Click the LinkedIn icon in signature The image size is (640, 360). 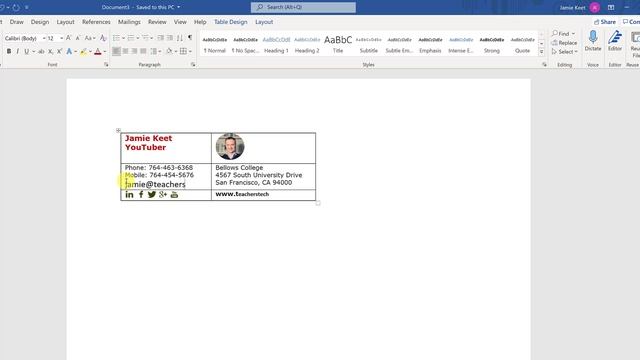point(129,194)
